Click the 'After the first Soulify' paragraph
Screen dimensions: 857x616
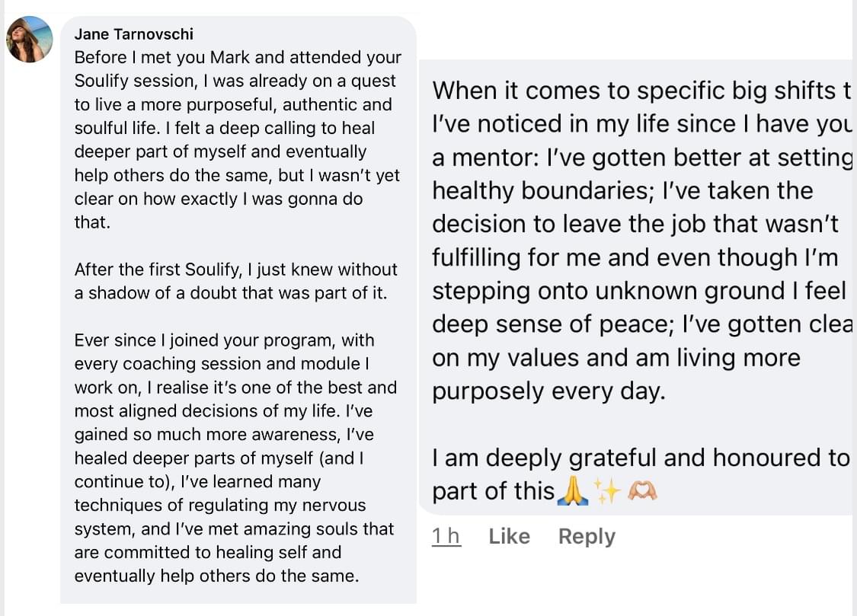pyautogui.click(x=235, y=281)
